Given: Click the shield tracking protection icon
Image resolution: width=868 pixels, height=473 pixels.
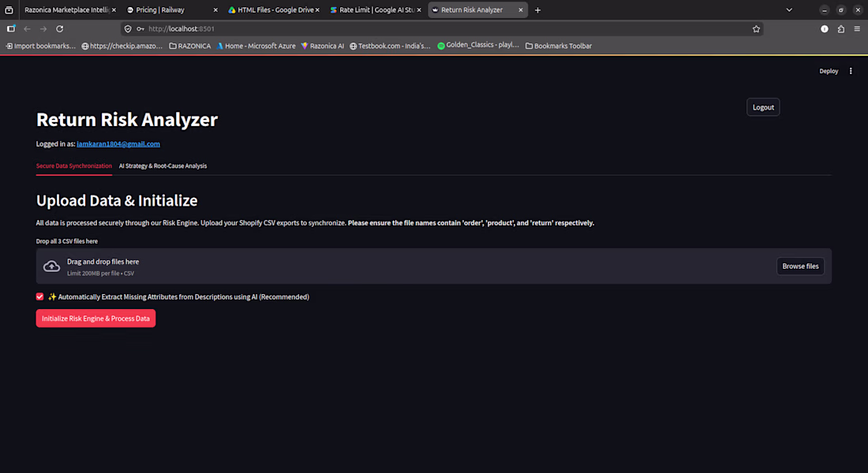Looking at the screenshot, I should coord(128,28).
